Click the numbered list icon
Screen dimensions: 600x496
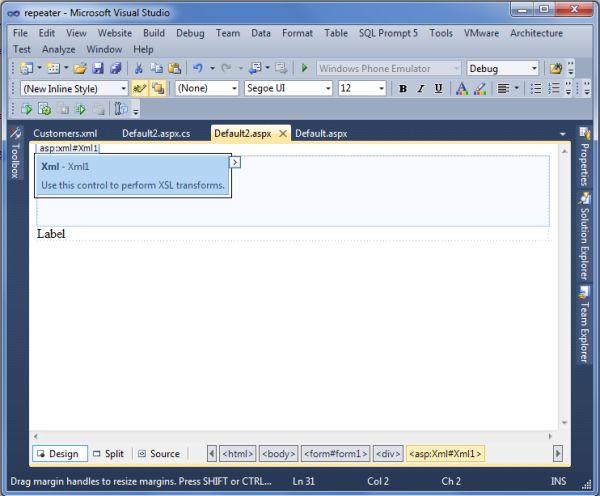click(554, 89)
